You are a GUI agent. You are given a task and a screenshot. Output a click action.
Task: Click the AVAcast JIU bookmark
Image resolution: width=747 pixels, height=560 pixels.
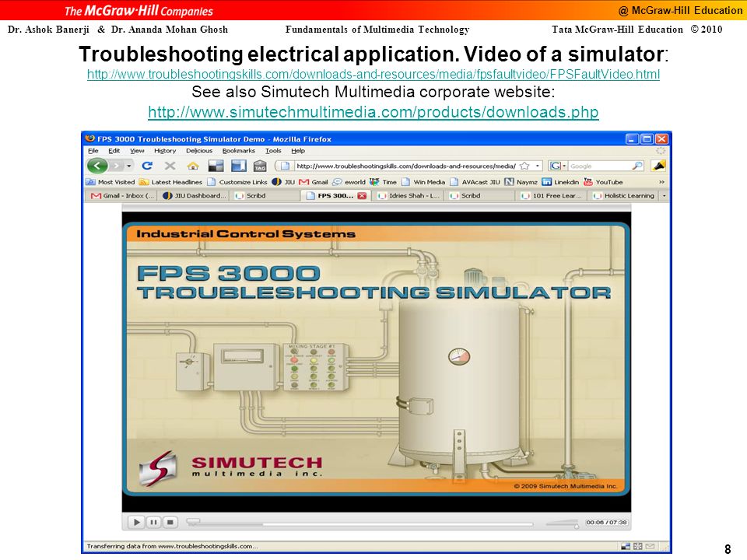[x=475, y=182]
